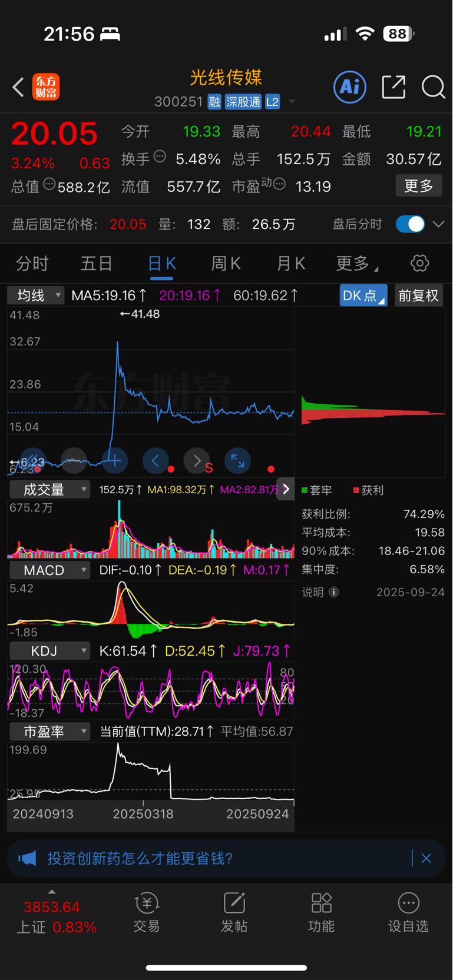The width and height of the screenshot is (453, 980).
Task: Tap info icon next to 总值
Action: coord(49,184)
